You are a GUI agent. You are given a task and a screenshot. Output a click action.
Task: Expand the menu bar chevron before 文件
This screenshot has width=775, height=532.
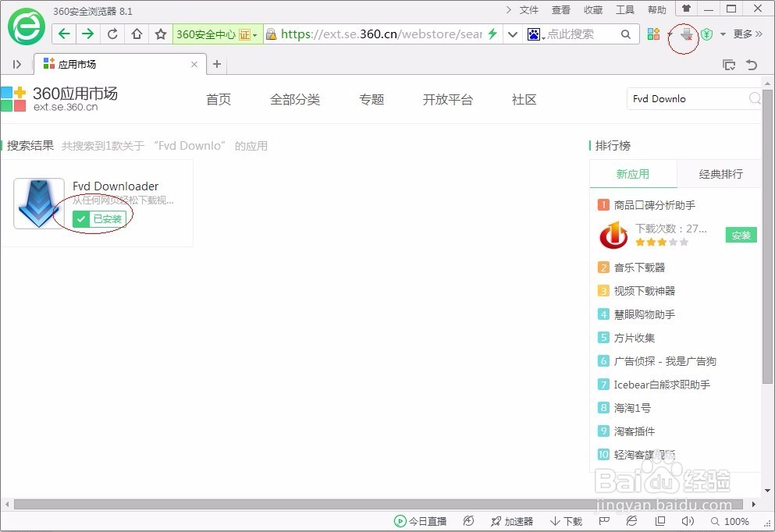(x=509, y=10)
